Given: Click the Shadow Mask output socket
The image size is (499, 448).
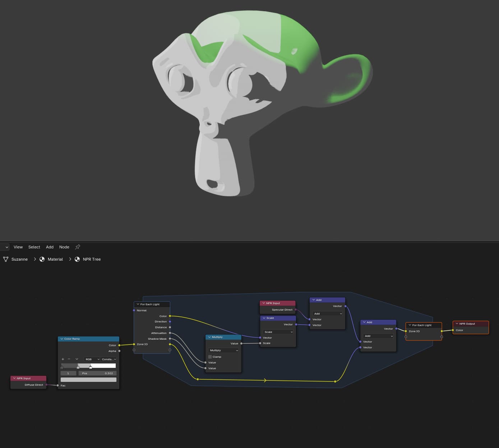Looking at the screenshot, I should pyautogui.click(x=170, y=339).
